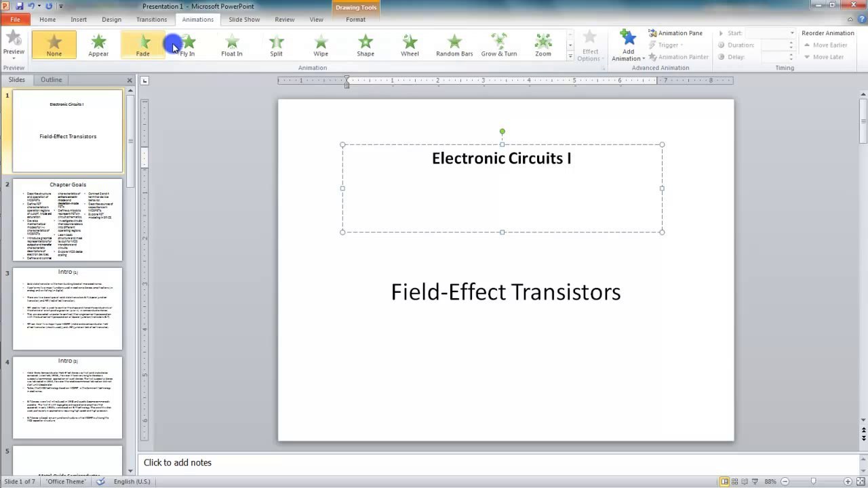This screenshot has width=868, height=488.
Task: Set animation to None
Action: click(54, 45)
